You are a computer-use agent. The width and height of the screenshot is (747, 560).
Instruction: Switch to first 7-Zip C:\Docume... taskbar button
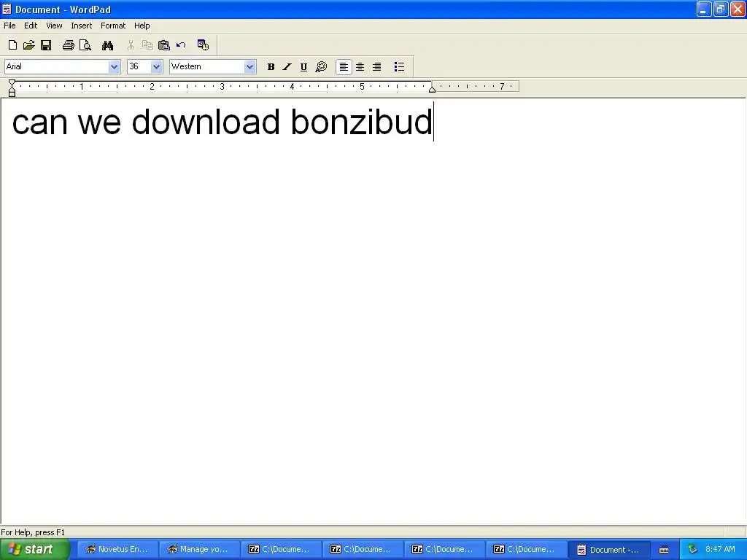pyautogui.click(x=281, y=550)
